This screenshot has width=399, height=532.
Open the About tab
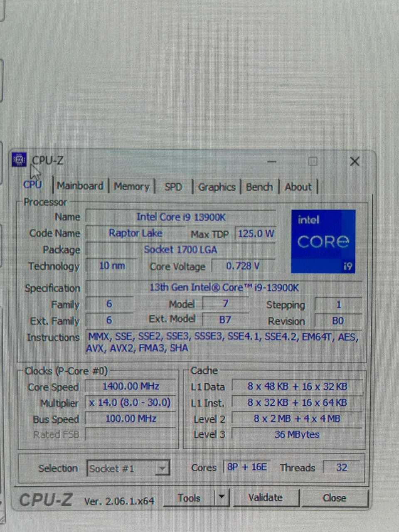(298, 187)
